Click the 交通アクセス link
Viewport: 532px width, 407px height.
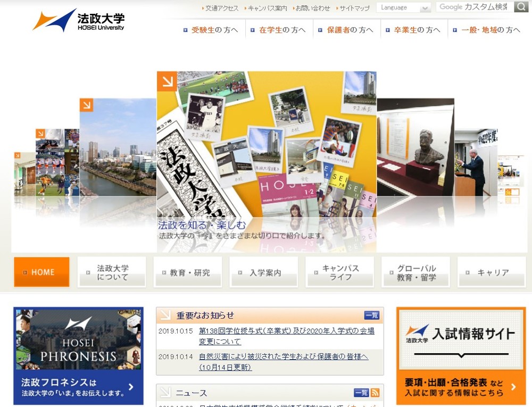pos(222,8)
